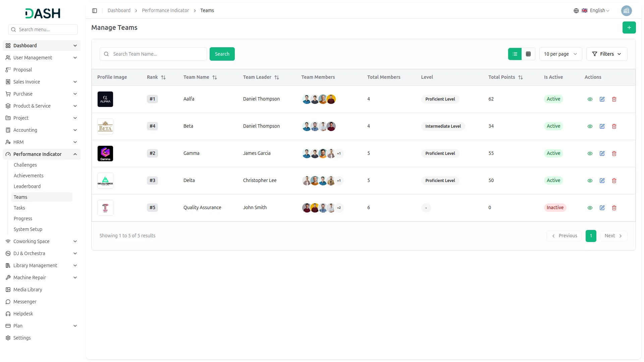Screen dimensions: 644x362
Task: Select the list view layout toggle
Action: [x=515, y=54]
